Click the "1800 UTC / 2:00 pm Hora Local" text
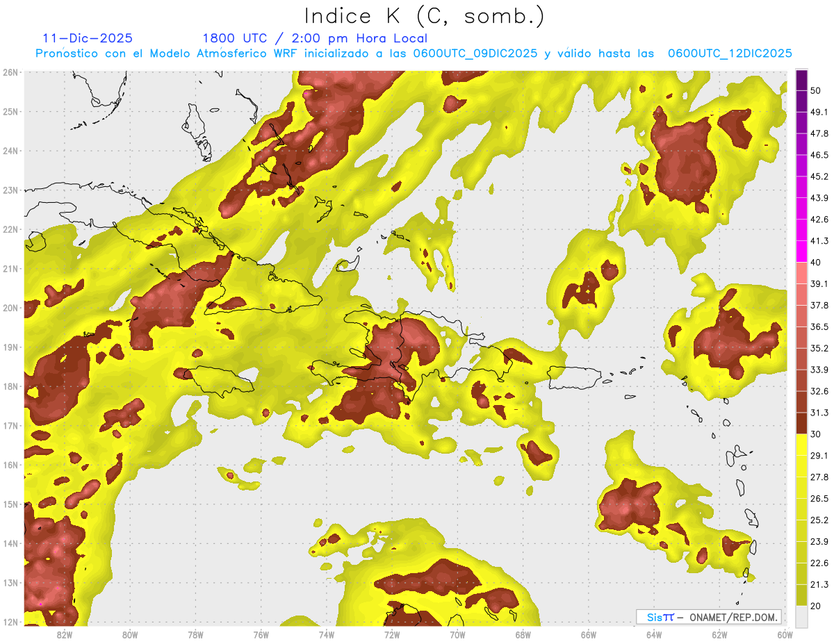Screen dimensions: 834x644 pos(315,38)
